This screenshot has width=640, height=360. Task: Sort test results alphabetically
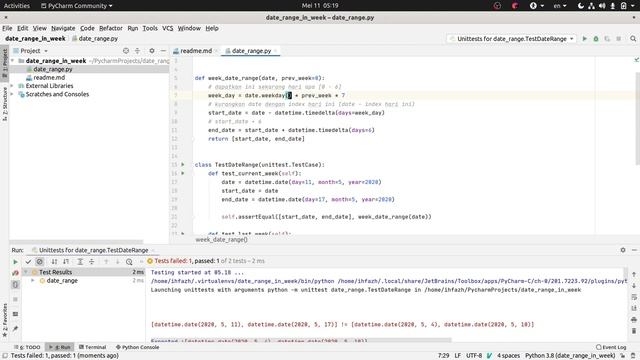tap(54, 262)
